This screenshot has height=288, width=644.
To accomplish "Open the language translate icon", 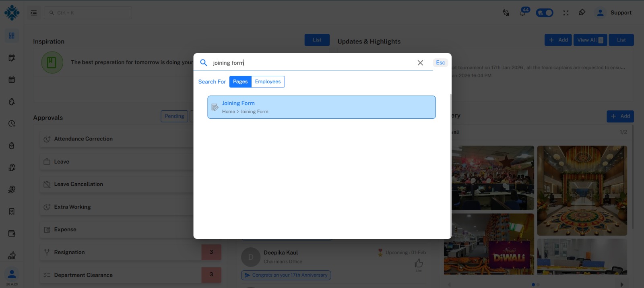I will (x=506, y=13).
